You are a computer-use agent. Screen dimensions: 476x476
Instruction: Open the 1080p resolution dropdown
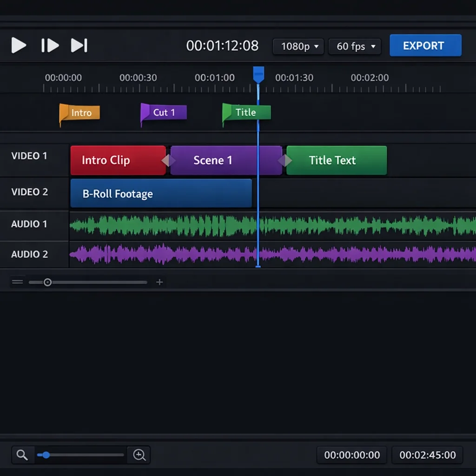click(x=298, y=46)
